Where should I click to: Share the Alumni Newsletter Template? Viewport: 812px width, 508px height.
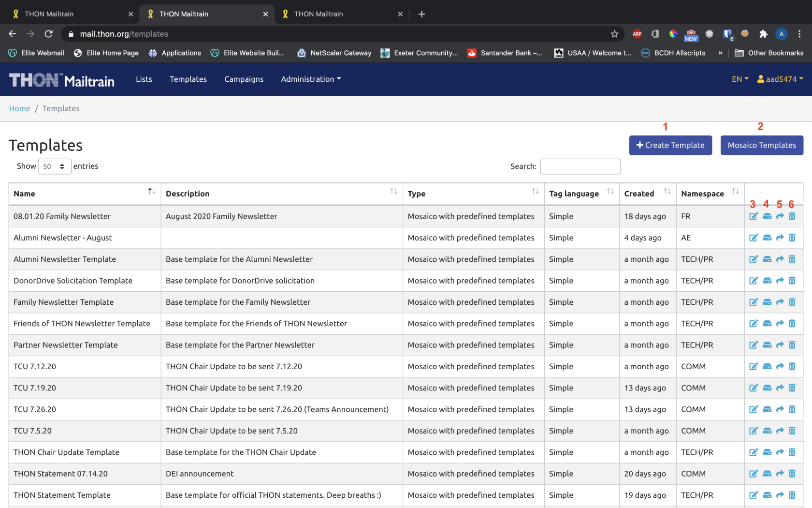(x=780, y=259)
